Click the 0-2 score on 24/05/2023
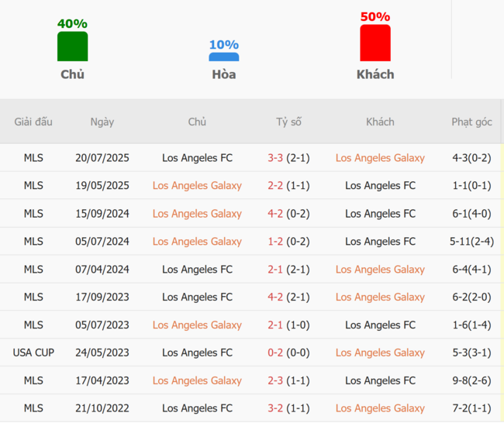This screenshot has height=430, width=504. tap(275, 353)
